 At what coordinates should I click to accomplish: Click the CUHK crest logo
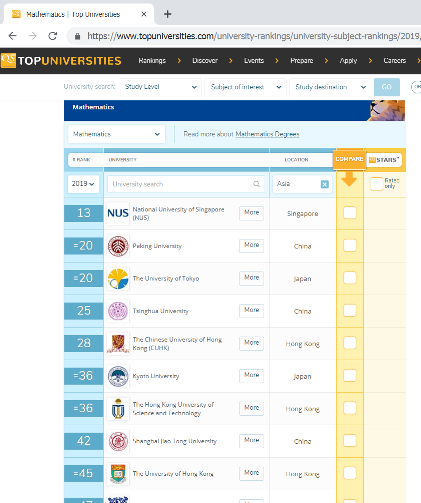coord(118,343)
